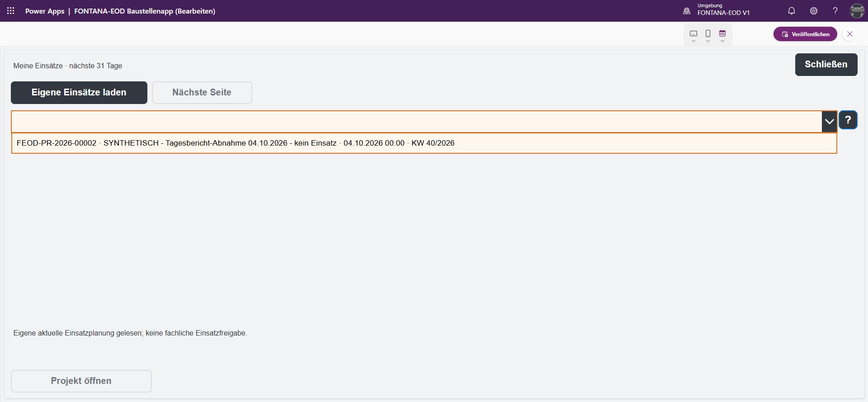
Task: Close the preview with the X icon
Action: (x=850, y=34)
